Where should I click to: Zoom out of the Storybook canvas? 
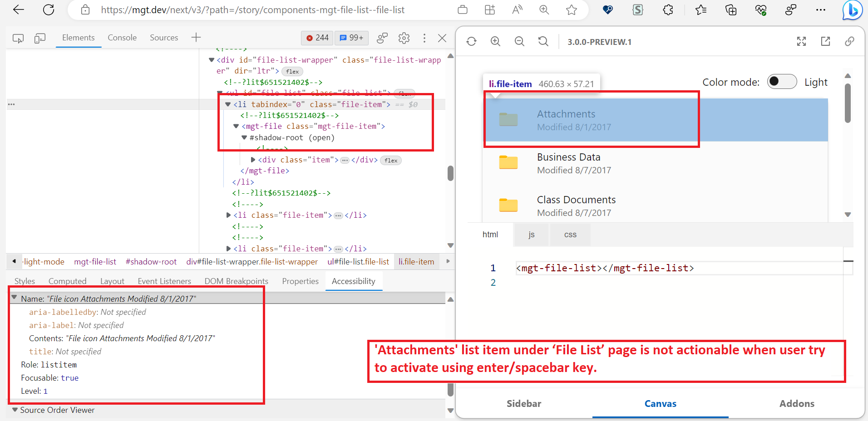coord(518,41)
